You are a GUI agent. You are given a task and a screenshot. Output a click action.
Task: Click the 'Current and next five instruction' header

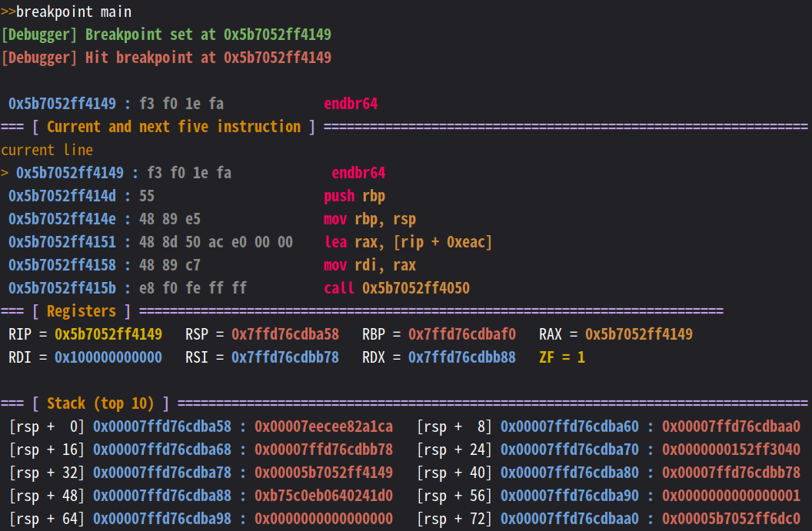coord(174,127)
